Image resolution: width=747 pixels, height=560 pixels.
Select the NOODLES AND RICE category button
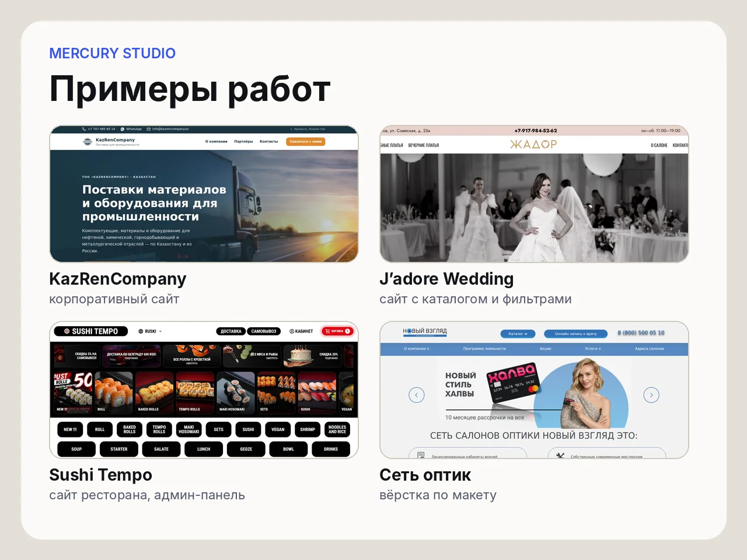337,429
